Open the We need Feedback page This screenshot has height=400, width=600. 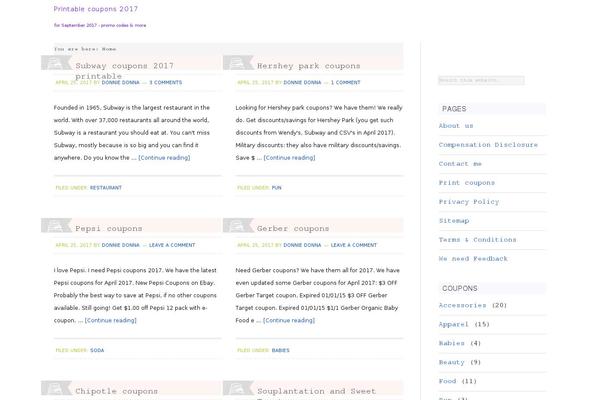tap(473, 259)
